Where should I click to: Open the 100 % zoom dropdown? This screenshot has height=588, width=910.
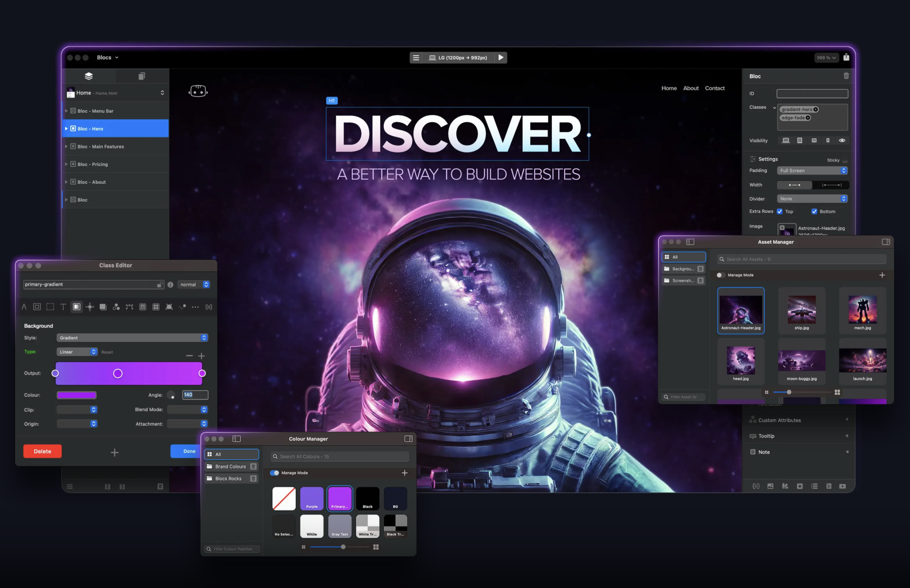point(826,58)
